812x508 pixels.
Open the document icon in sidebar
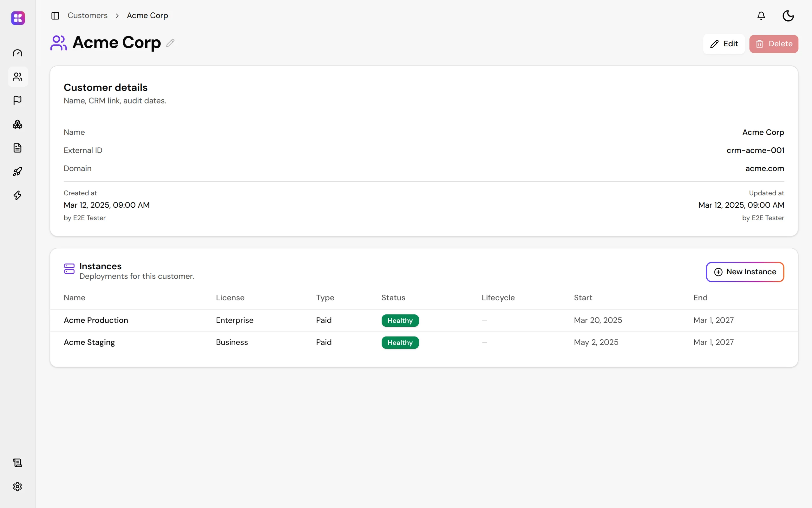(17, 148)
